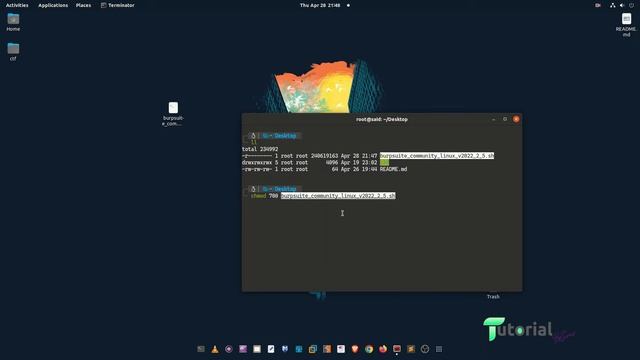This screenshot has height=360, width=640.
Task: Click the terminal title bar root@said: ~/Desktop
Action: click(x=382, y=119)
